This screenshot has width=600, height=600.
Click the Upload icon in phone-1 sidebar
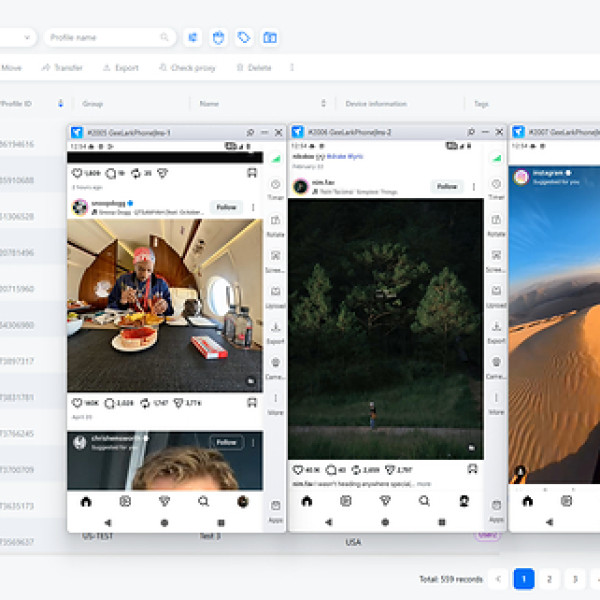[276, 292]
